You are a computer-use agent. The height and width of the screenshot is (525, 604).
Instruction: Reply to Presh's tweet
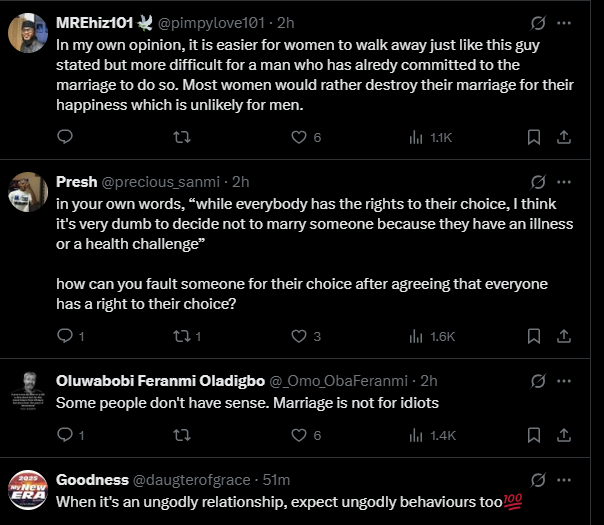(66, 336)
